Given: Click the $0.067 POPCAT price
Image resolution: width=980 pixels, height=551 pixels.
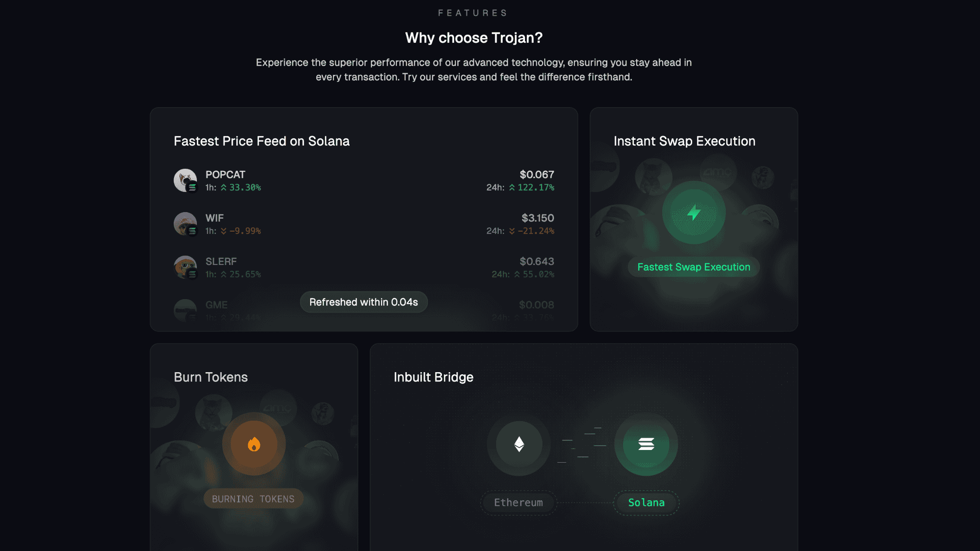Looking at the screenshot, I should click(x=537, y=174).
